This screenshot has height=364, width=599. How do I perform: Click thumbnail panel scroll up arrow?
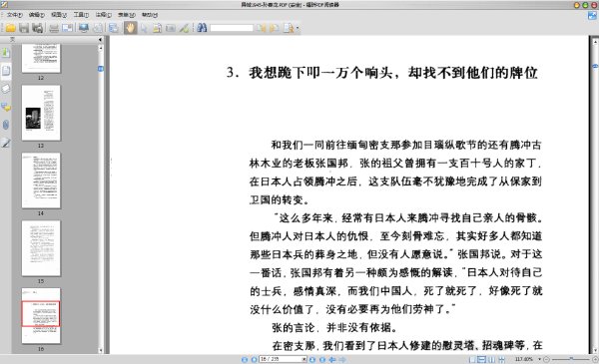tap(101, 48)
